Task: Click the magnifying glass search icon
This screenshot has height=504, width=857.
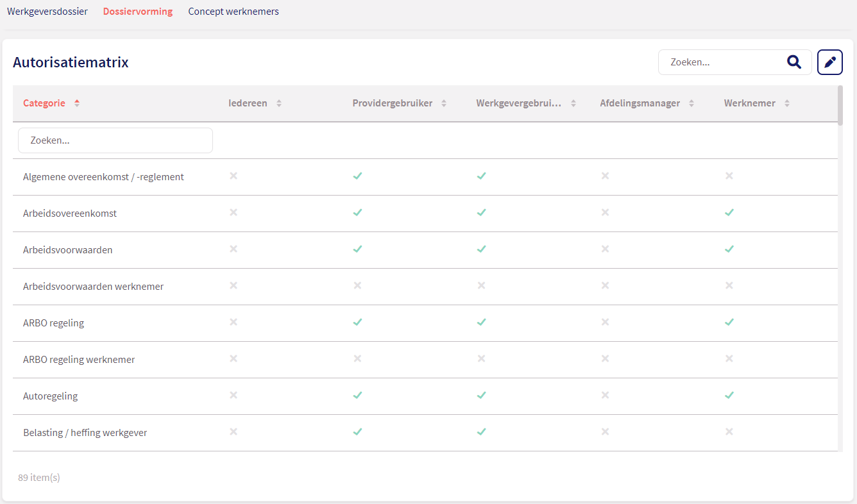Action: click(x=794, y=62)
